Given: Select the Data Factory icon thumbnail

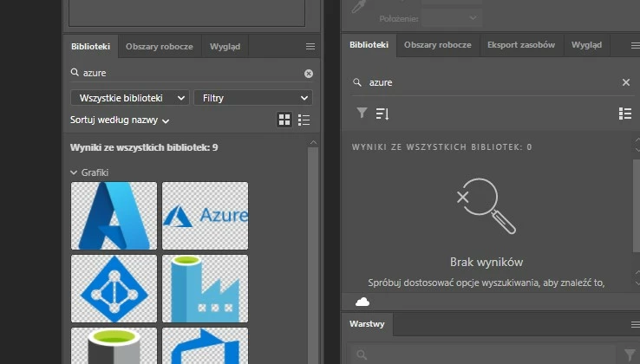Looking at the screenshot, I should click(x=205, y=289).
